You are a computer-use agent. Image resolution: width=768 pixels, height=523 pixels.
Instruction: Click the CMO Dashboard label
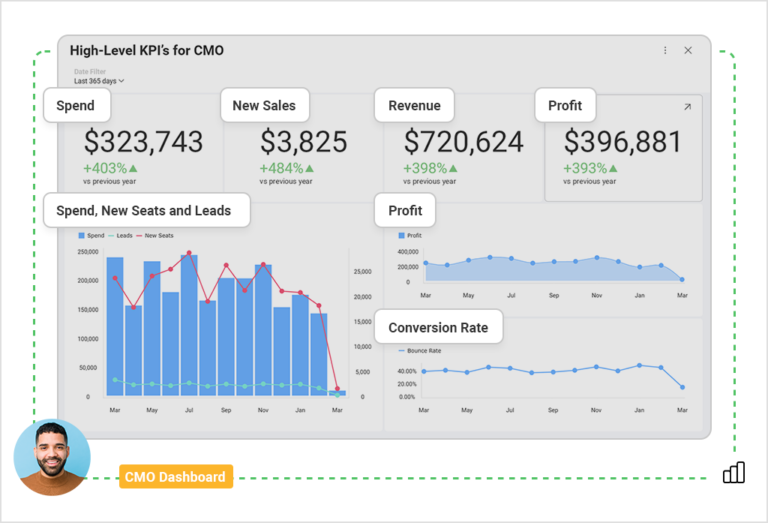point(176,476)
